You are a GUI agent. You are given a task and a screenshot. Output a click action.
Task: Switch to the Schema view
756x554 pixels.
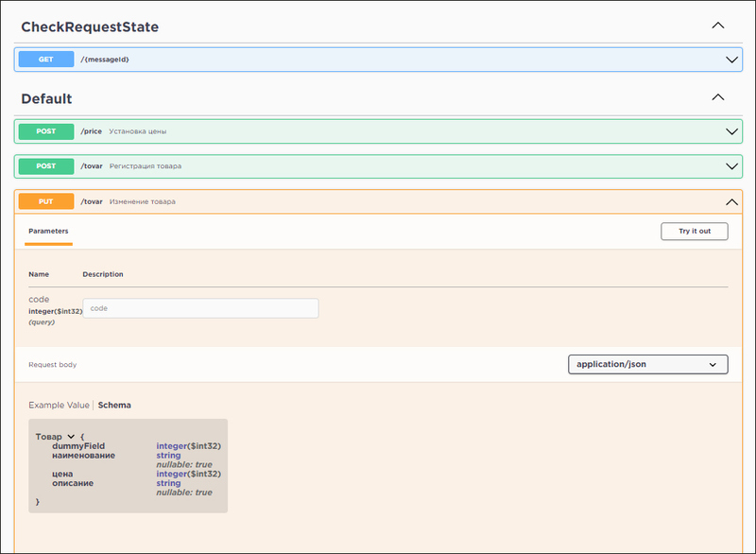pos(113,405)
